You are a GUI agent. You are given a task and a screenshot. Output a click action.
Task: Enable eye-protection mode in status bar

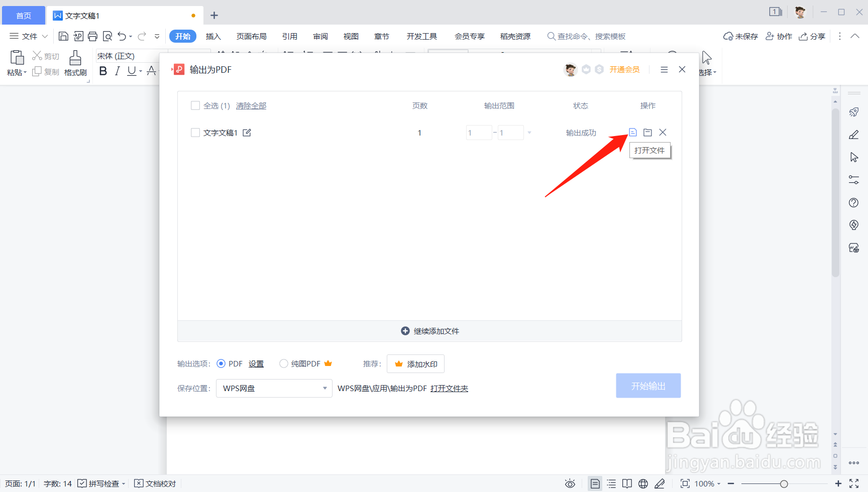[x=570, y=483]
